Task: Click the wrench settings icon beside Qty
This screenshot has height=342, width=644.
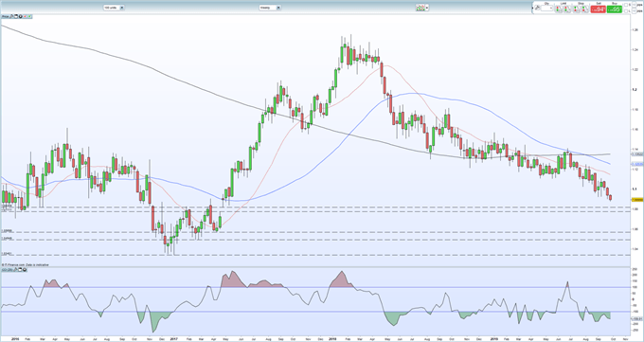Action: pos(537,8)
